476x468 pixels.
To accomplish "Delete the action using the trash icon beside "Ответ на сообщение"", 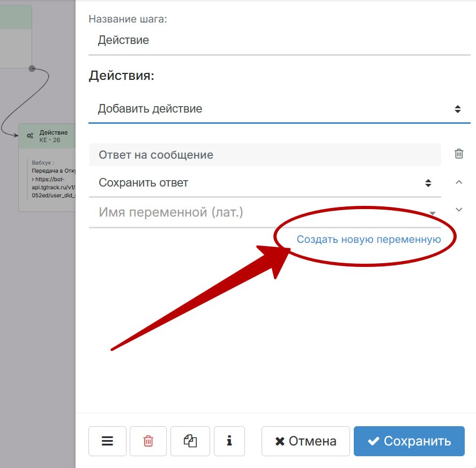I will (459, 154).
